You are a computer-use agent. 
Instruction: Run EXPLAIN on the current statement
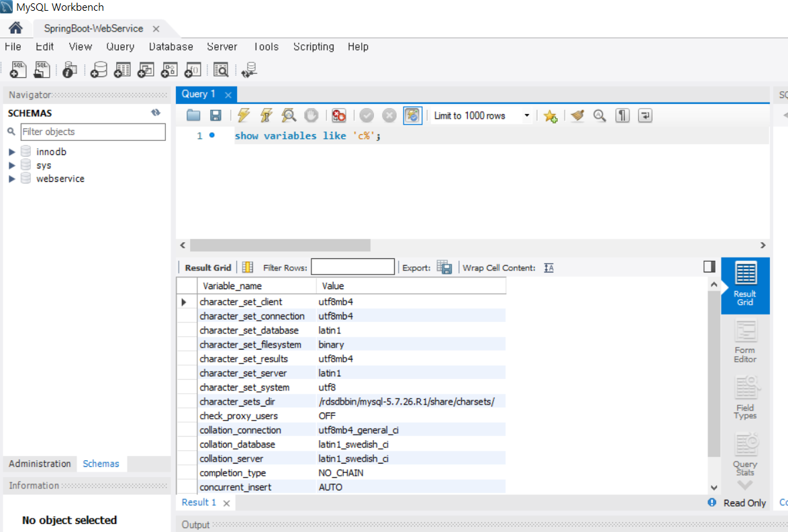(289, 115)
